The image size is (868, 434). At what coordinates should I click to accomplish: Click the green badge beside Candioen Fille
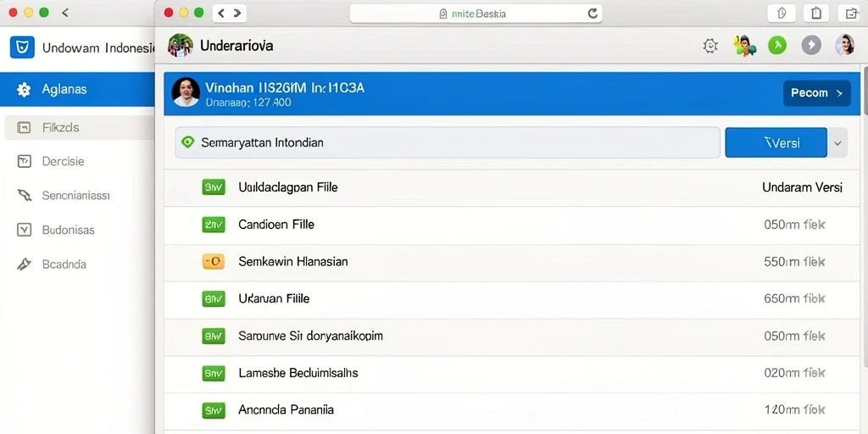[x=214, y=224]
